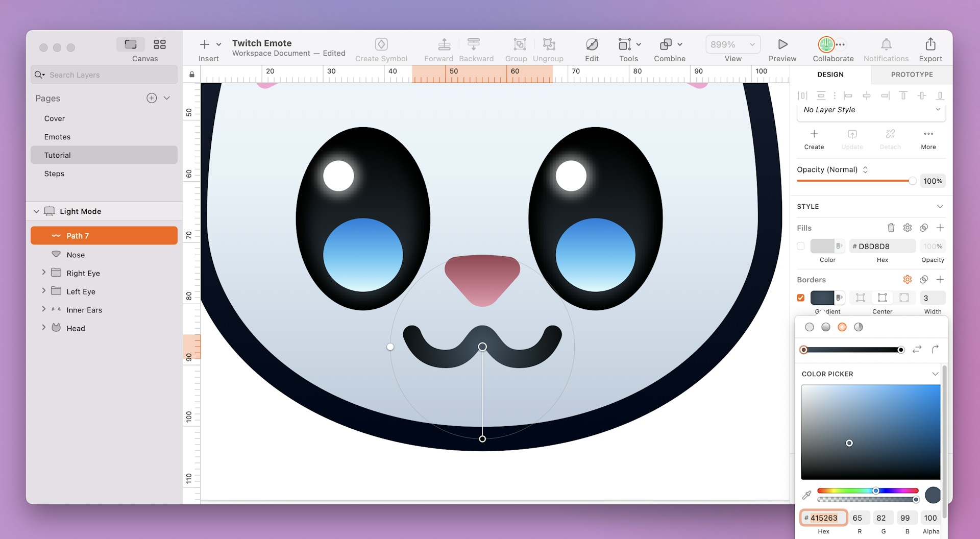980x539 pixels.
Task: Uncheck the border enabled checkbox
Action: (x=801, y=297)
